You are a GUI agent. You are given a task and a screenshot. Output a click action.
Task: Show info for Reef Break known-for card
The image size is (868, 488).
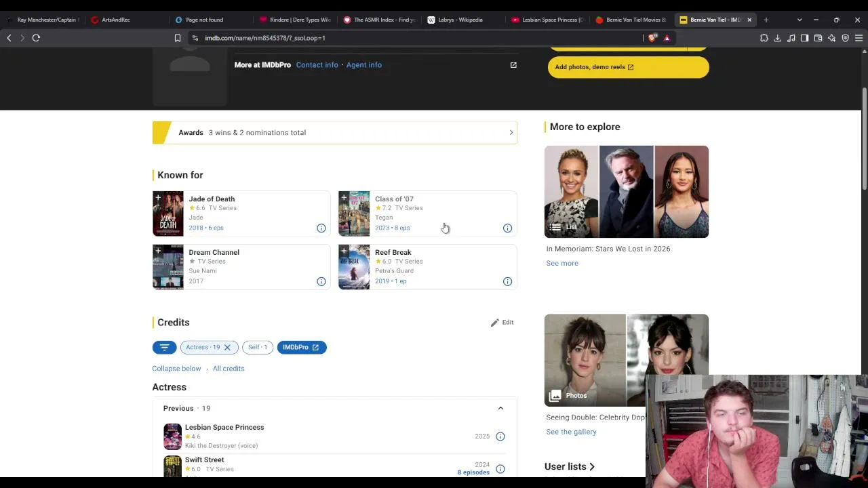point(507,281)
